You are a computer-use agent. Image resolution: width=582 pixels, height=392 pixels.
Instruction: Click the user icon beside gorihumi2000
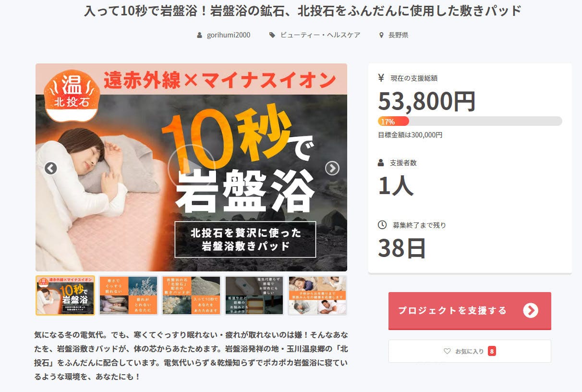click(x=200, y=35)
